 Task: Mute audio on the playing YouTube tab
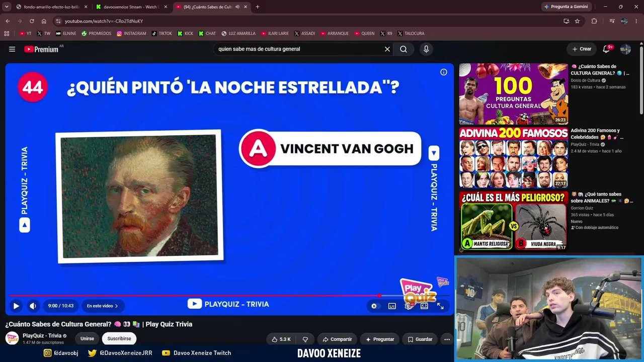237,7
